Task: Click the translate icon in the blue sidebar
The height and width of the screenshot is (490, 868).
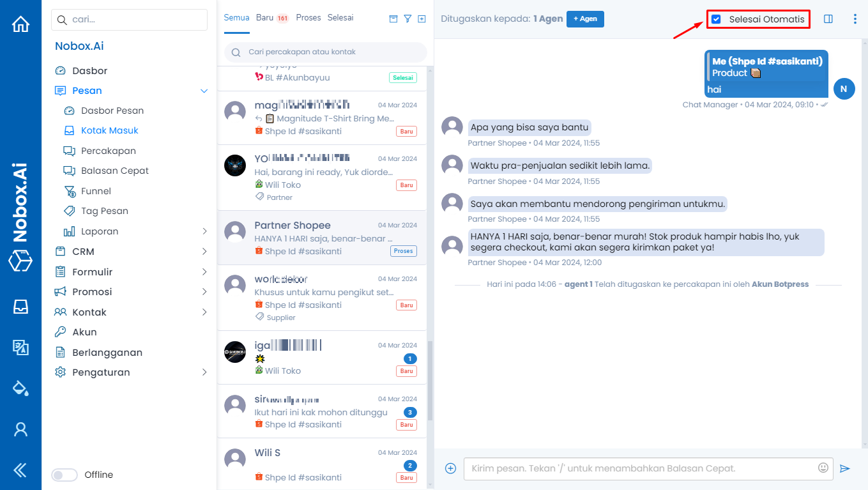Action: (x=20, y=347)
